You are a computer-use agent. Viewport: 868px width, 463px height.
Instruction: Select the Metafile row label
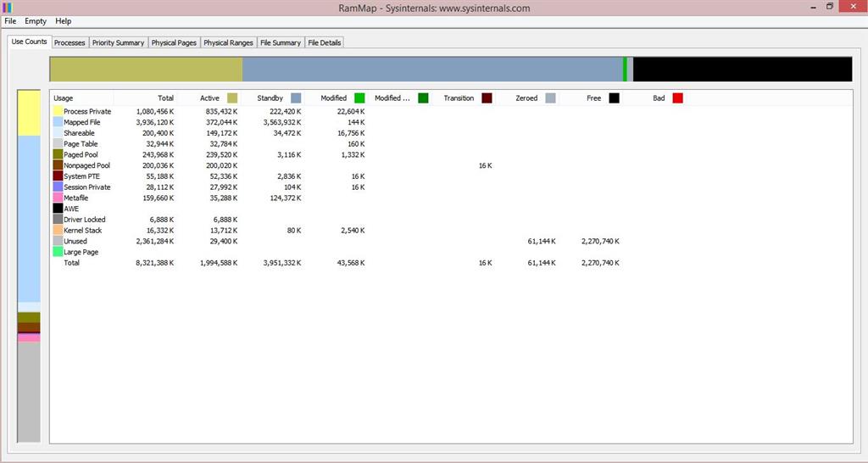point(75,198)
